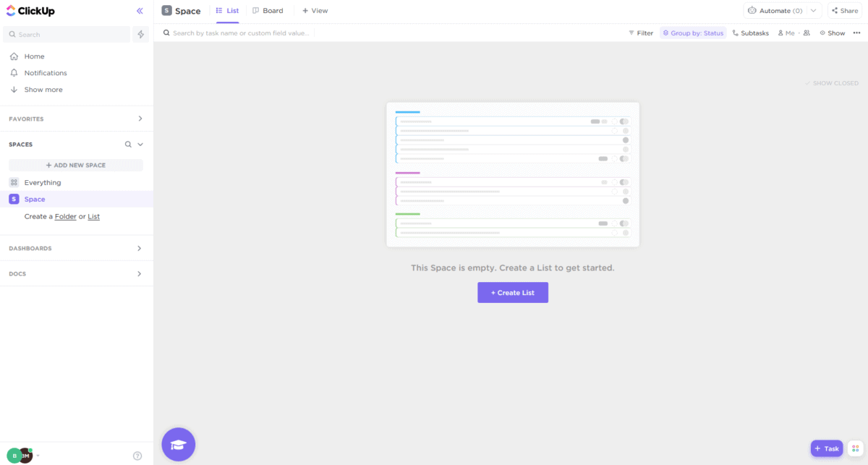Collapse the Spaces section chevron
868x465 pixels.
point(140,144)
